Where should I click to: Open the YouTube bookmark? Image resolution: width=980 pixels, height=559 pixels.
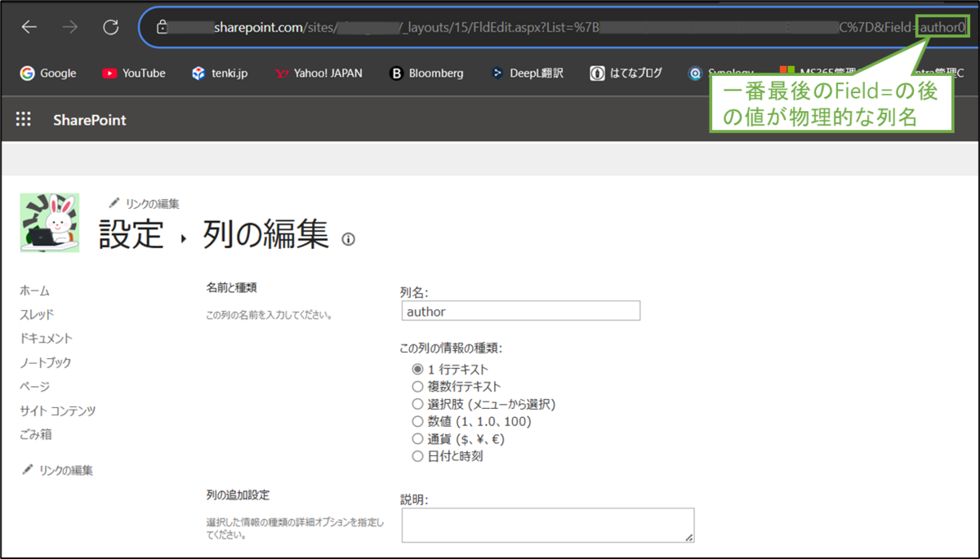133,73
